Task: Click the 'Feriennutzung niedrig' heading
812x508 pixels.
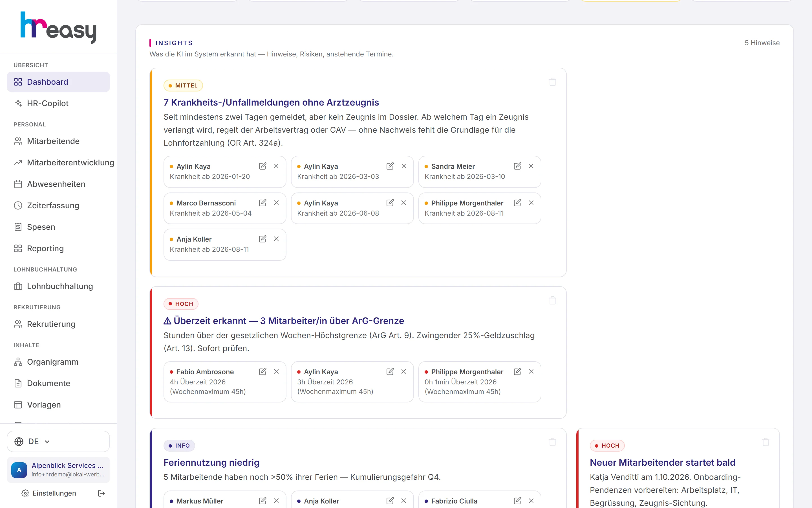Action: point(211,463)
